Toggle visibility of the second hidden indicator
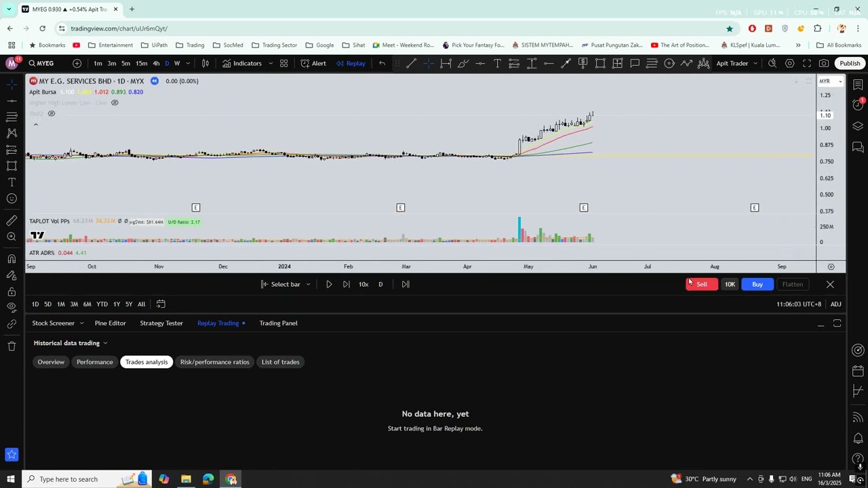The width and height of the screenshot is (868, 488). (x=51, y=113)
